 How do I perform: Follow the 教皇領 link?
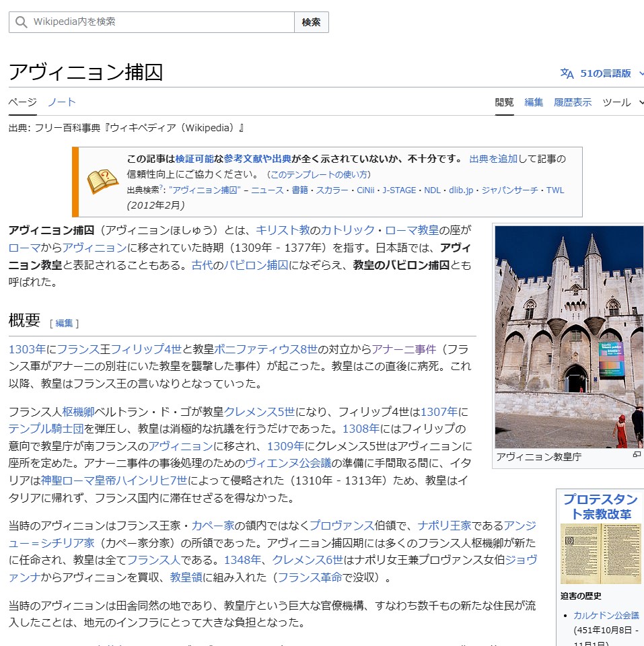pos(186,577)
